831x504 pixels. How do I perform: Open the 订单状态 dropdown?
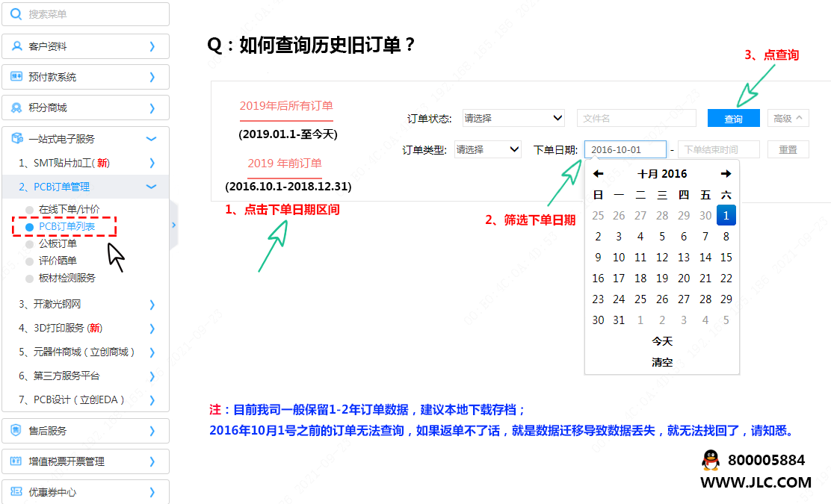[x=513, y=118]
